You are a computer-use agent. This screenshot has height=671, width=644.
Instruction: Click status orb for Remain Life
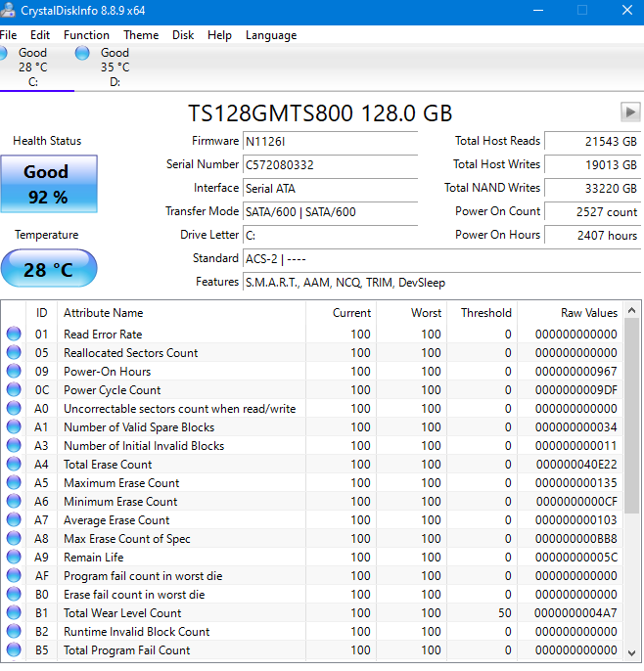(14, 558)
